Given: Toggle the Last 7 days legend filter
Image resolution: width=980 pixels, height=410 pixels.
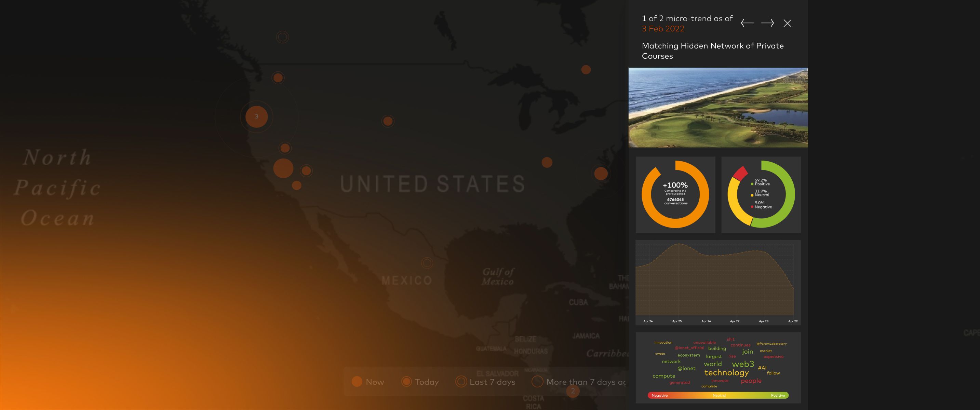Looking at the screenshot, I should (485, 382).
